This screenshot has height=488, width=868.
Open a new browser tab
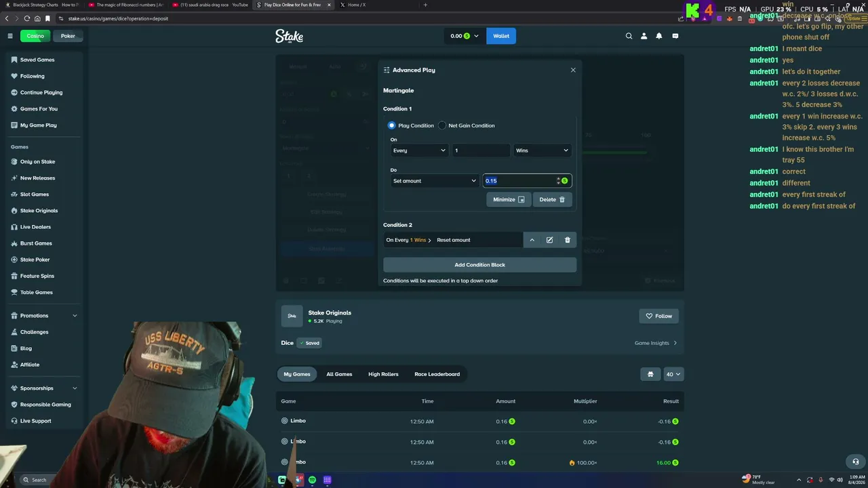[425, 5]
